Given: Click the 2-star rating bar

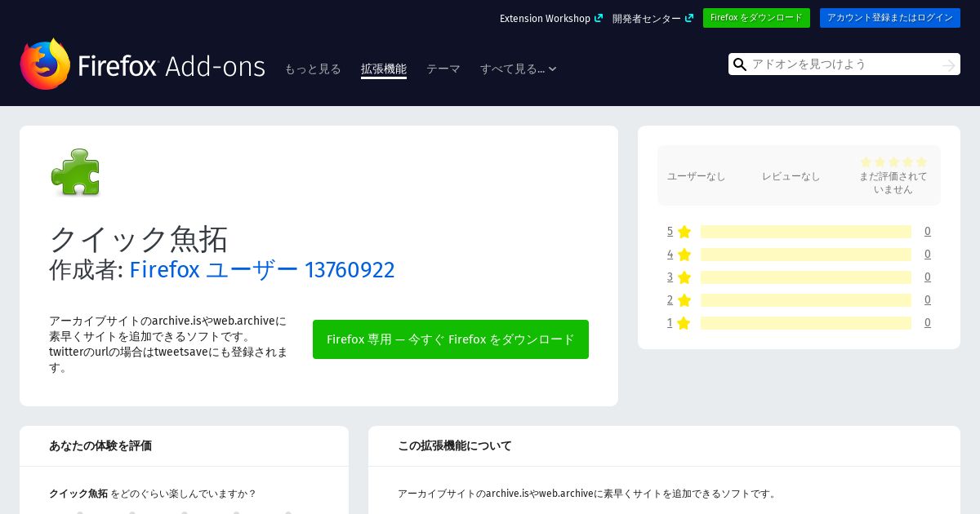Looking at the screenshot, I should 806,300.
